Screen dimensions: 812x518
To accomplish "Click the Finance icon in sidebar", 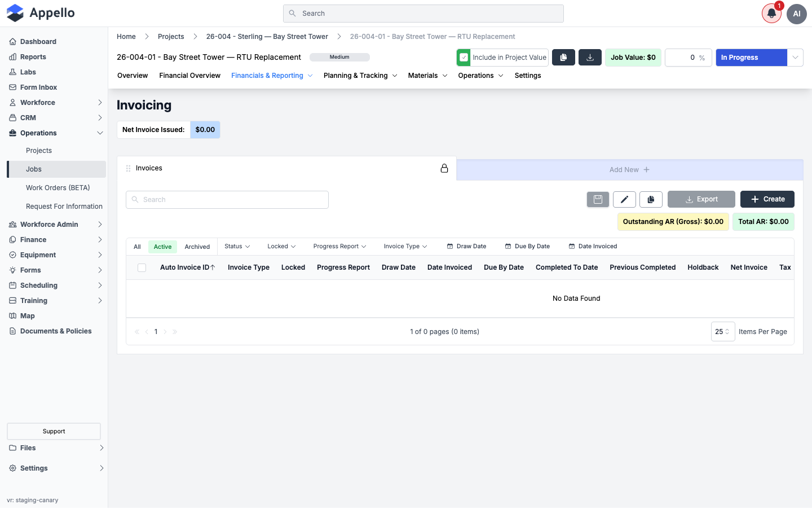I will pyautogui.click(x=12, y=240).
